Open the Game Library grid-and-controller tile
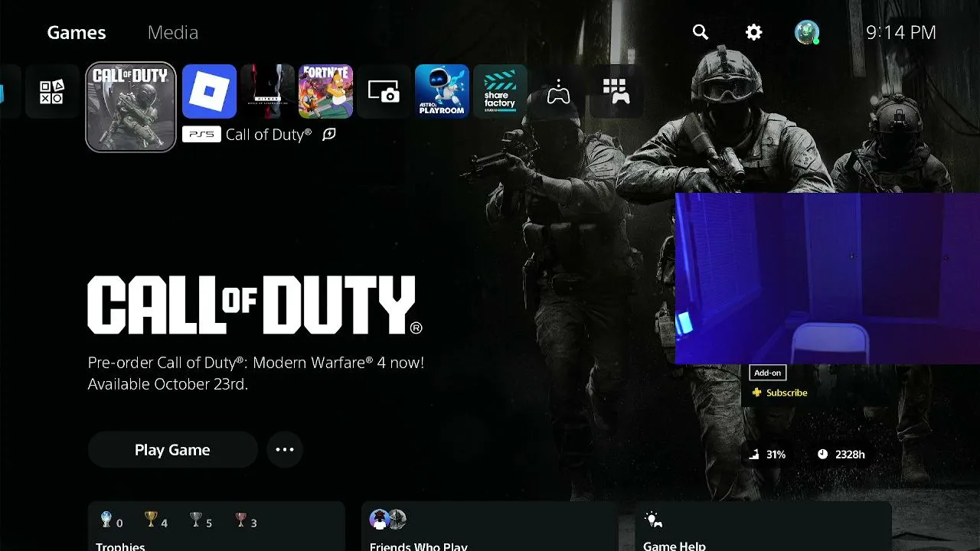 pos(616,92)
